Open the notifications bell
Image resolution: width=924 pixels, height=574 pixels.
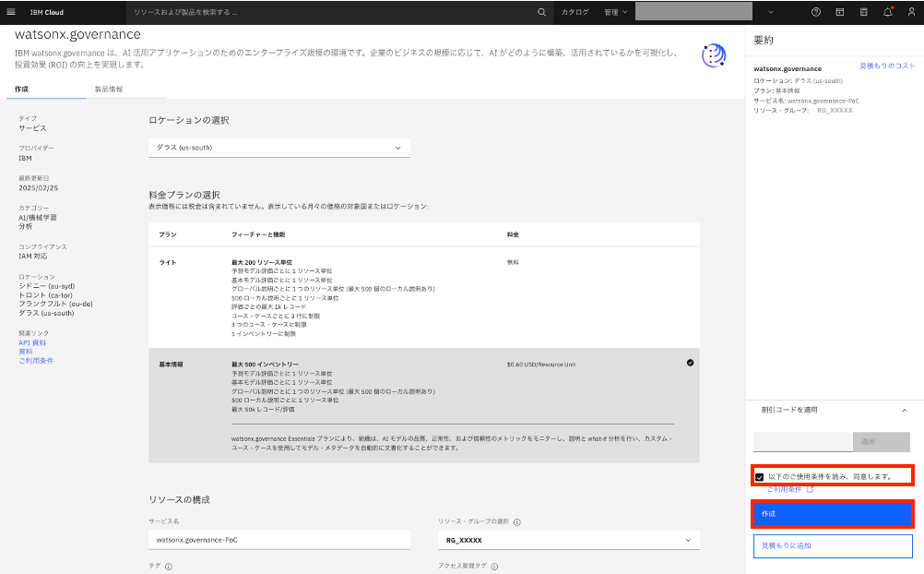coord(887,12)
